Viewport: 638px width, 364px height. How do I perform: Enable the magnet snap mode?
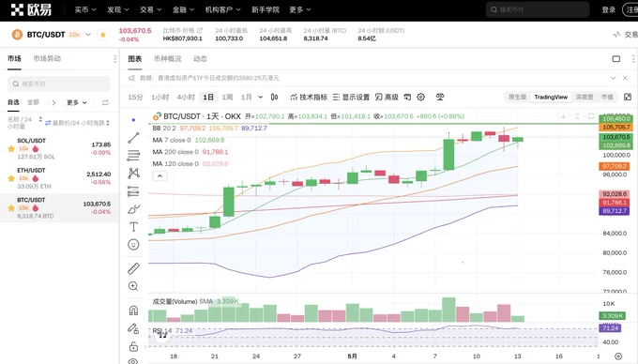(133, 311)
